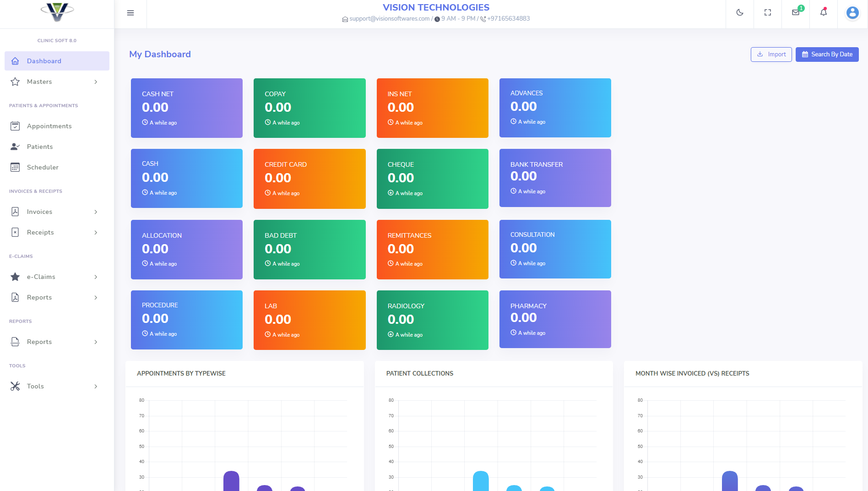Click the Import button

(x=771, y=54)
